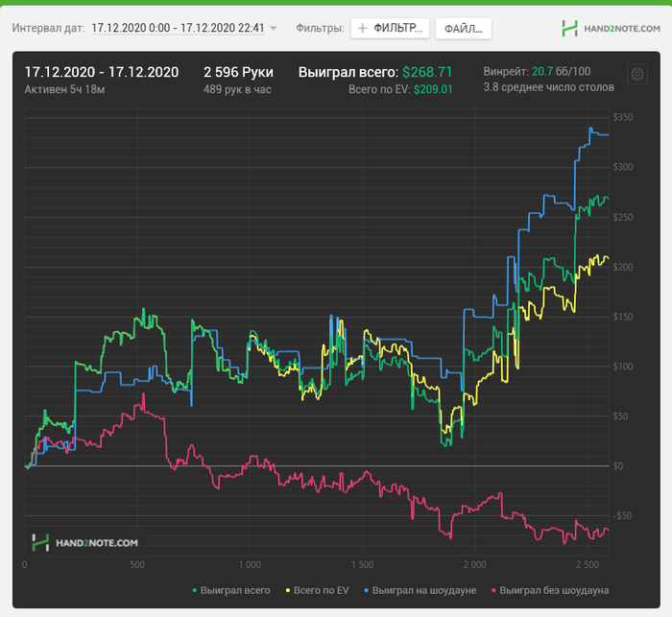This screenshot has width=672, height=617.
Task: Expand the date interval dropdown arrow
Action: coord(273,28)
